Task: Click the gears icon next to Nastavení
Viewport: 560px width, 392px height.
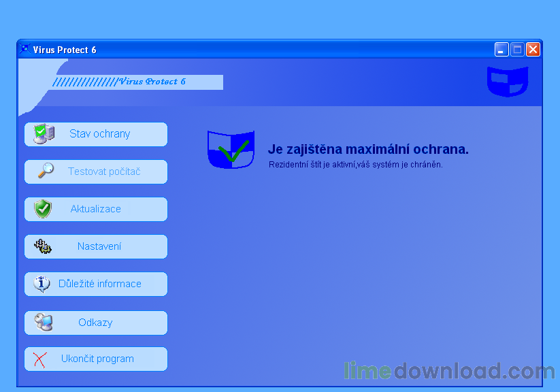Action: (42, 246)
